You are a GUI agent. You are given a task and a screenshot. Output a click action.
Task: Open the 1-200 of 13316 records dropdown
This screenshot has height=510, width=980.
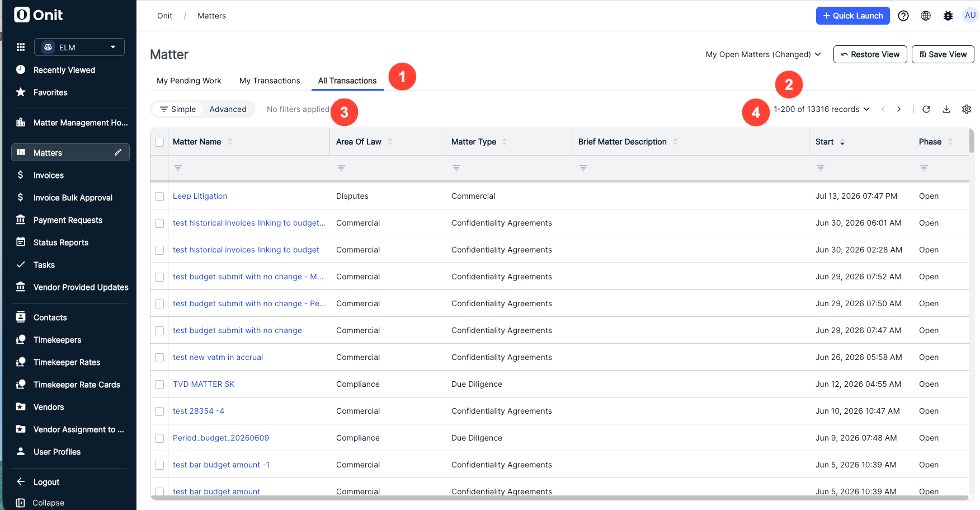822,109
